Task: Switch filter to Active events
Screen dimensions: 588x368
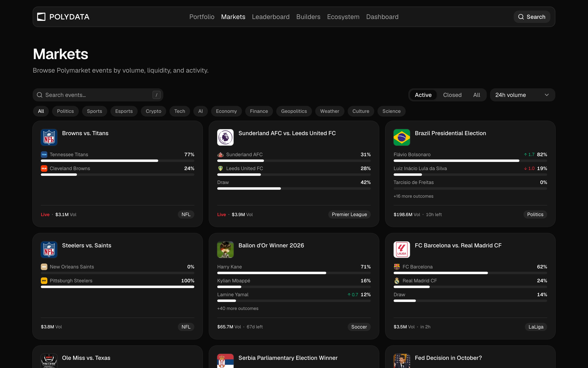Action: coord(423,95)
